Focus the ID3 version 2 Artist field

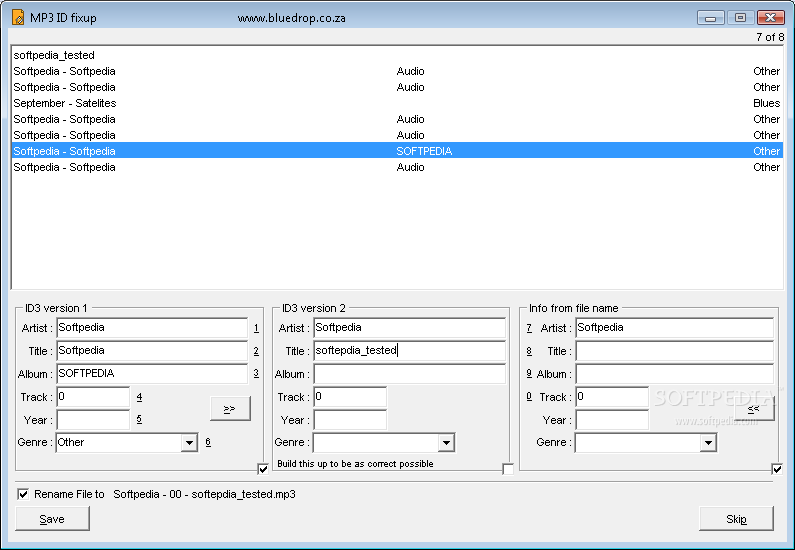(409, 328)
